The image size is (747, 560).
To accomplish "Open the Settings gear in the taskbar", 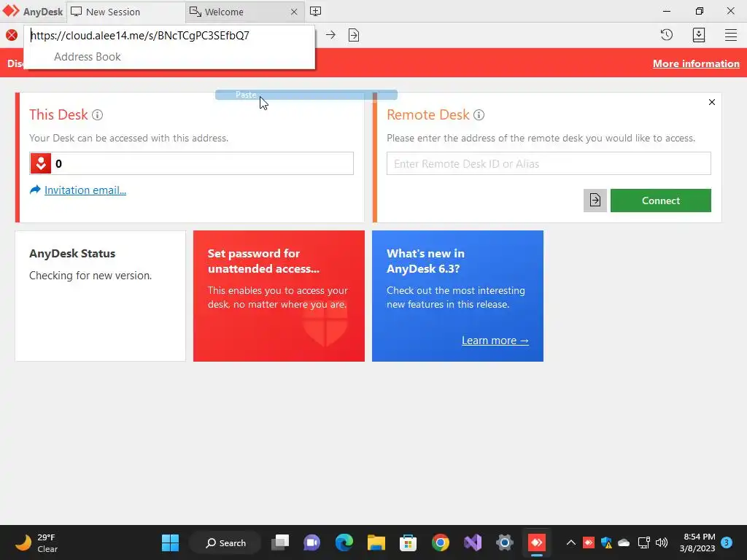I will point(505,542).
